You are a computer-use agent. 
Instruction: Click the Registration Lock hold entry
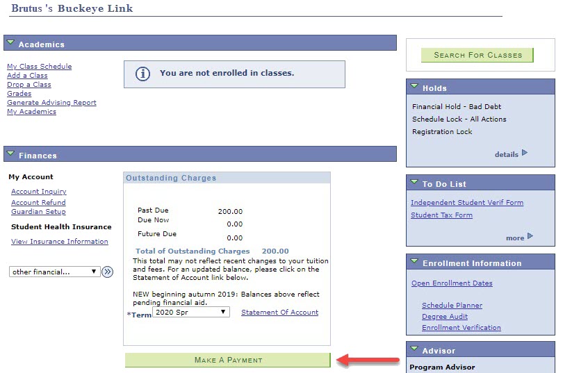[442, 131]
